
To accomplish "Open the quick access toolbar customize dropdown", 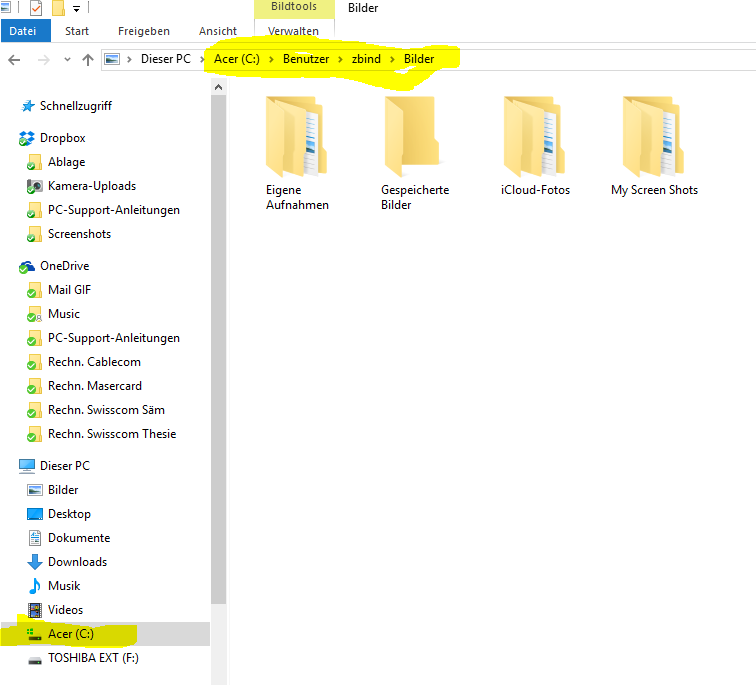I will click(x=76, y=8).
